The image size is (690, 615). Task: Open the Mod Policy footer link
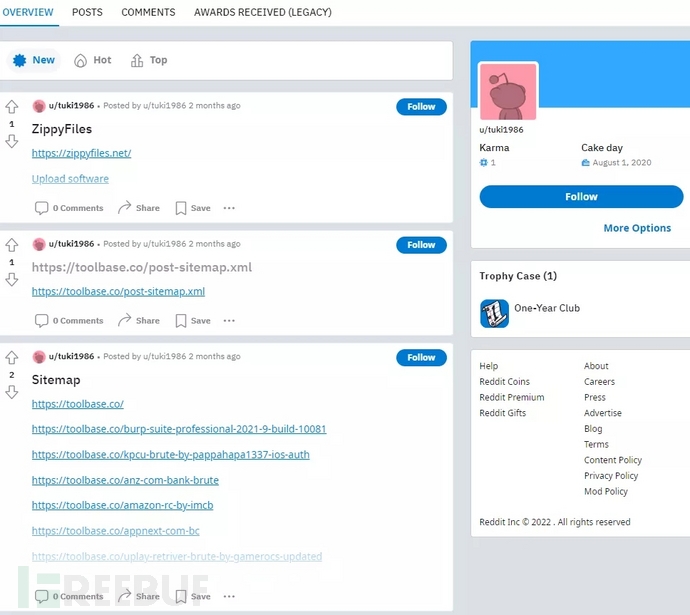tap(606, 491)
